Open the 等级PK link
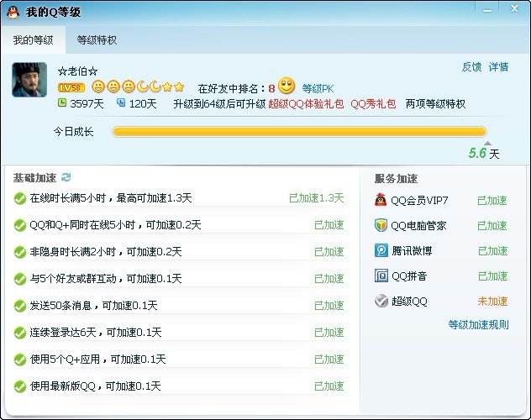 coord(318,89)
